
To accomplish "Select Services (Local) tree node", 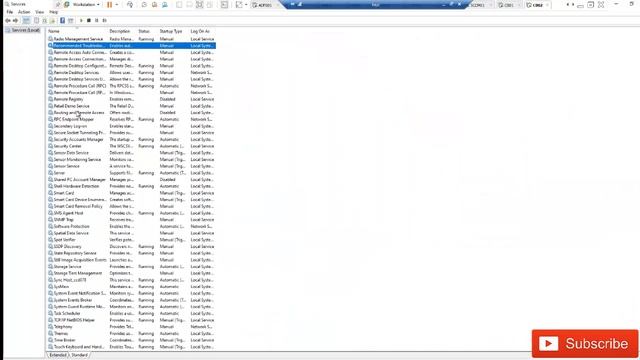I will coord(23,30).
